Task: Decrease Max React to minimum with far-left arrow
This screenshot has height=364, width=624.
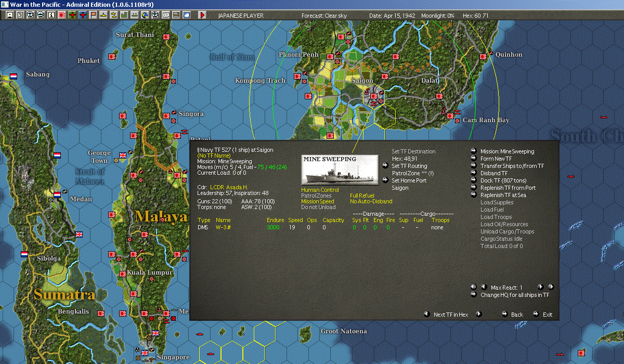Action: 474,287
